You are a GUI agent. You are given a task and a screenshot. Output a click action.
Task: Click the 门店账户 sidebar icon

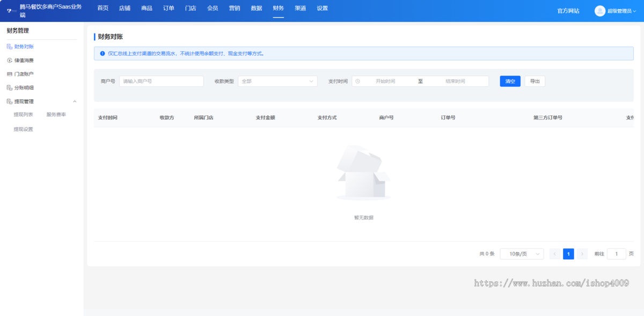click(x=9, y=74)
